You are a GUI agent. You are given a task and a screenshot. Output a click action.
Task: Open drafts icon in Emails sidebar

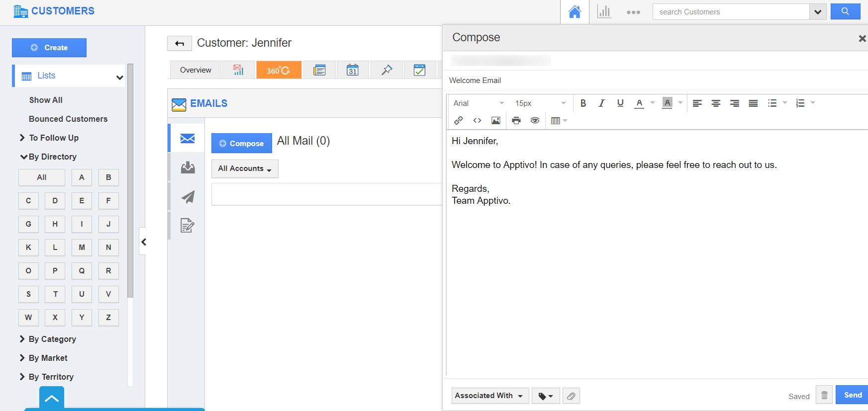coord(188,226)
